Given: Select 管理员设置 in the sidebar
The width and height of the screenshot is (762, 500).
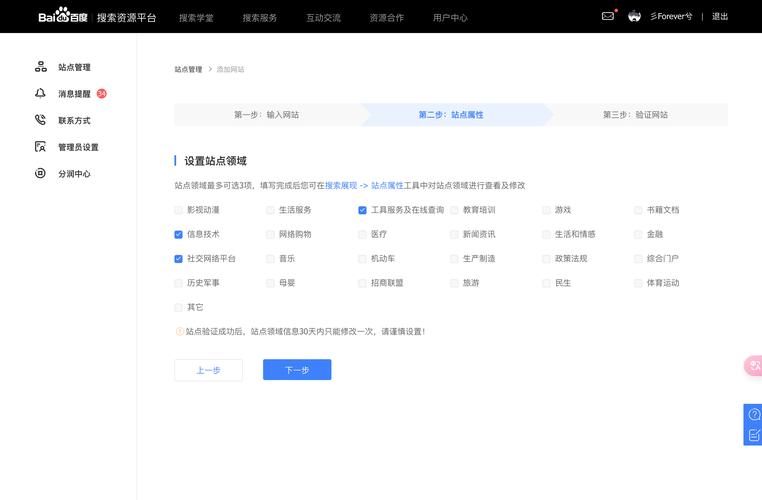Looking at the screenshot, I should click(x=78, y=147).
